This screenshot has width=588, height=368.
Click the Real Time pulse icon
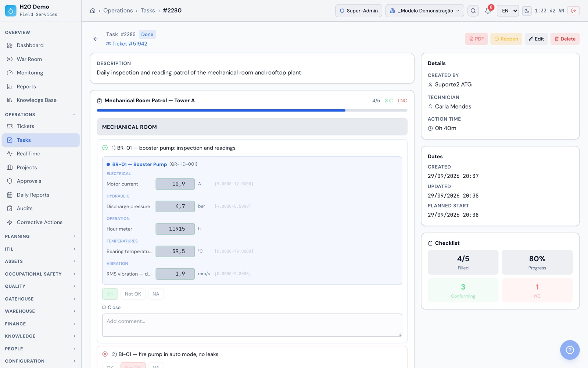pyautogui.click(x=10, y=153)
